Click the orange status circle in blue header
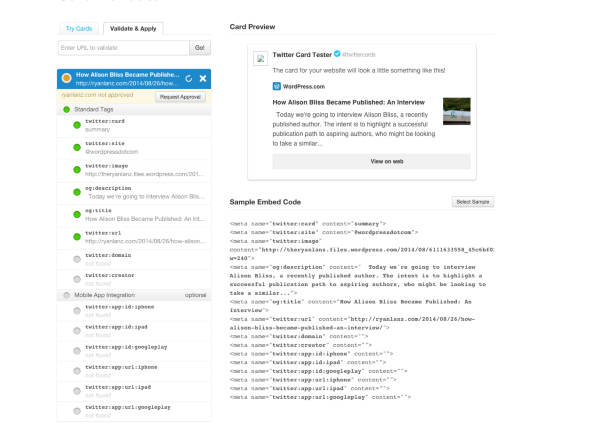 click(x=65, y=77)
